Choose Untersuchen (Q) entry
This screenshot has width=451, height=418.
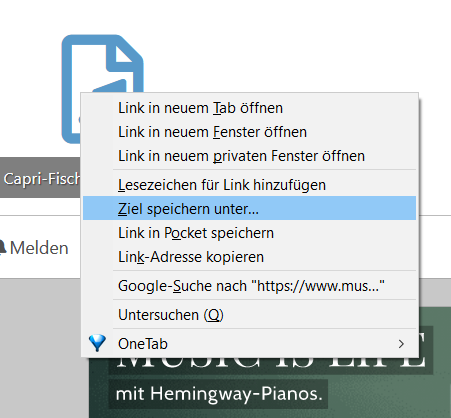pos(250,315)
